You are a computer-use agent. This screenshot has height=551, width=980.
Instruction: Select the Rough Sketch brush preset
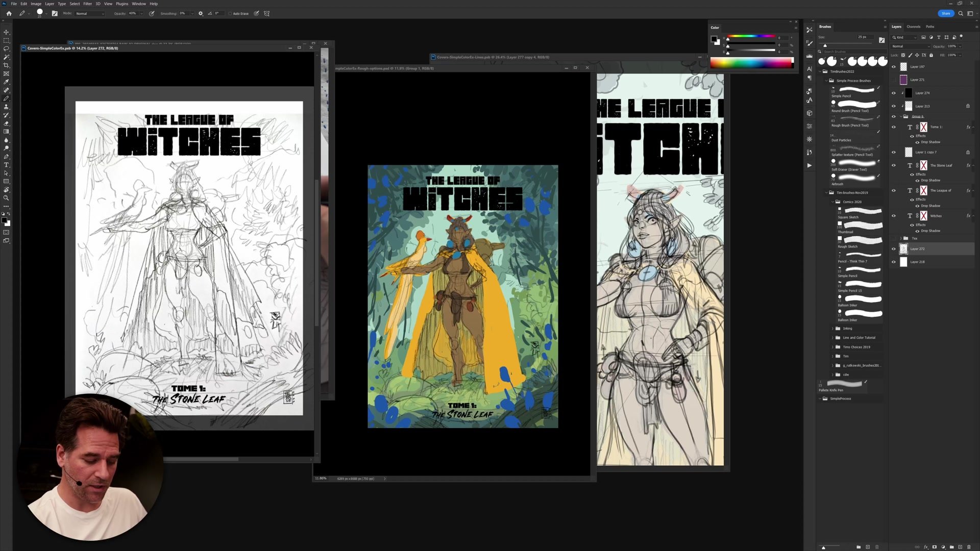[x=860, y=240]
